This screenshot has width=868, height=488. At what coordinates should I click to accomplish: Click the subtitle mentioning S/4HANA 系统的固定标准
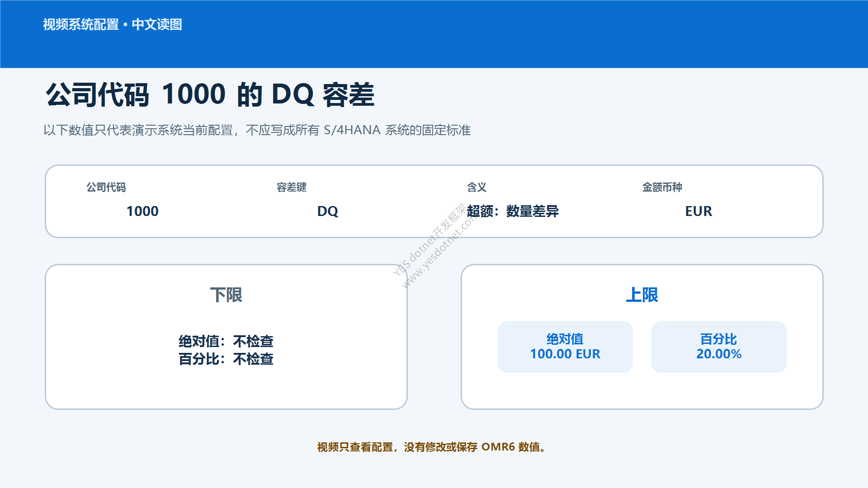pos(257,130)
